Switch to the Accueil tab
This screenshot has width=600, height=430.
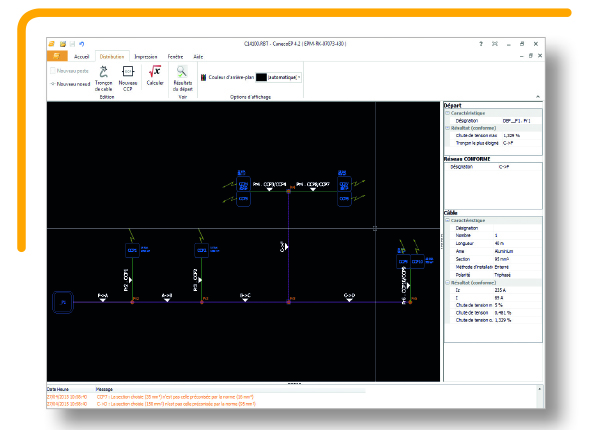point(81,57)
